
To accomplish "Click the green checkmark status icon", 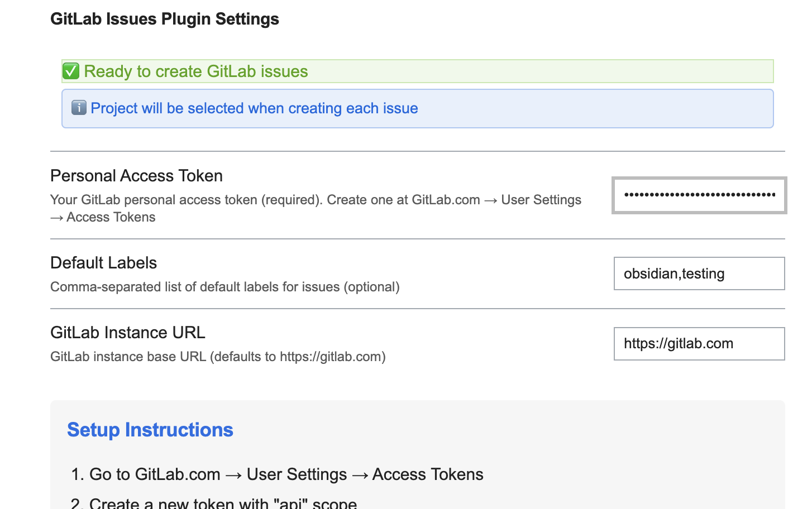I will click(71, 71).
